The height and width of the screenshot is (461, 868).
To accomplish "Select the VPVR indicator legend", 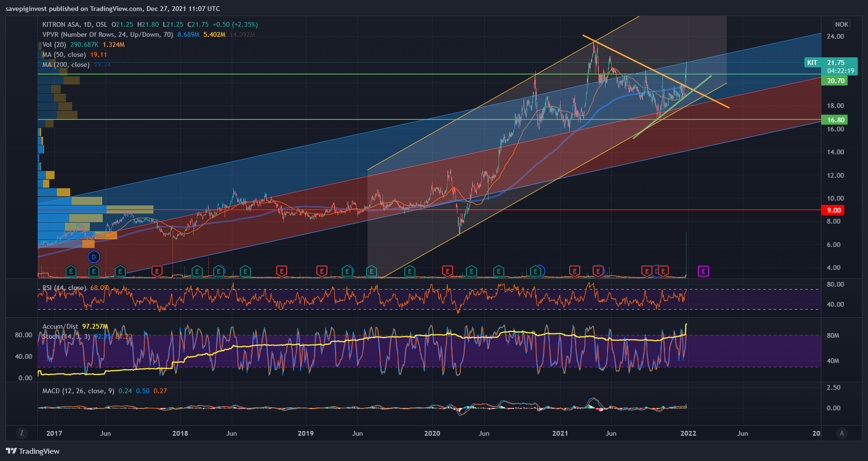I will [x=107, y=34].
